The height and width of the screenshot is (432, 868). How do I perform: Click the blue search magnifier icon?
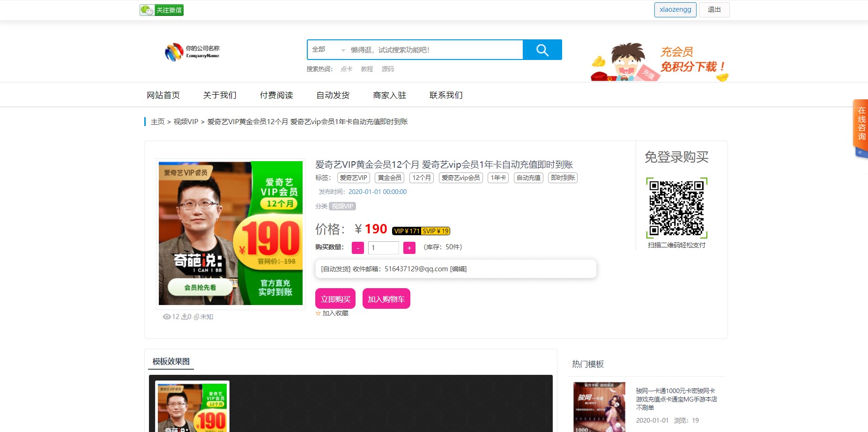542,49
